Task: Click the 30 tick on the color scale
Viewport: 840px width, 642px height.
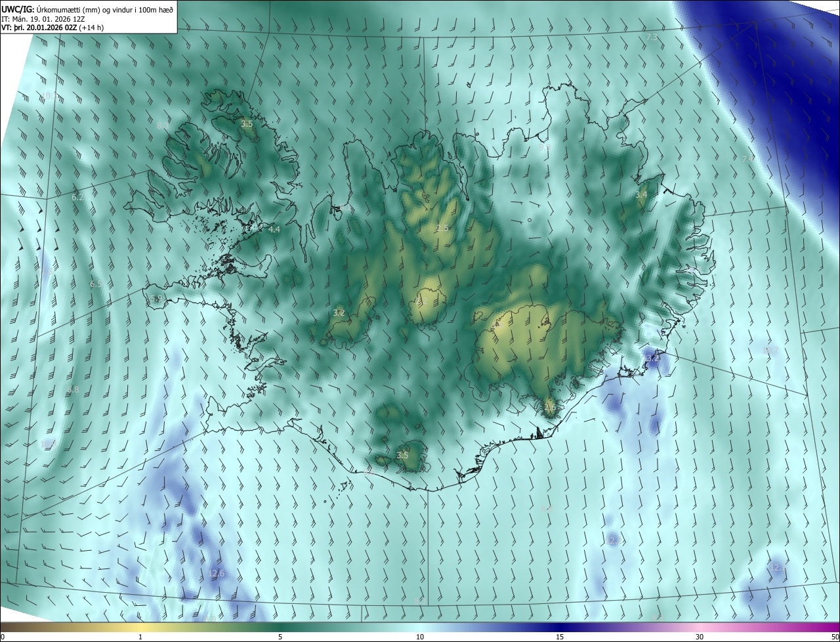Action: (700, 637)
